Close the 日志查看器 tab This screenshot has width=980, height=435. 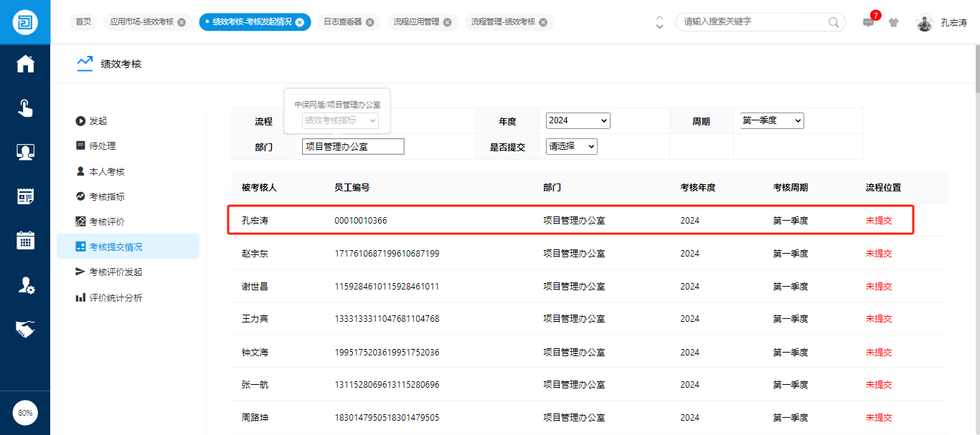point(370,22)
